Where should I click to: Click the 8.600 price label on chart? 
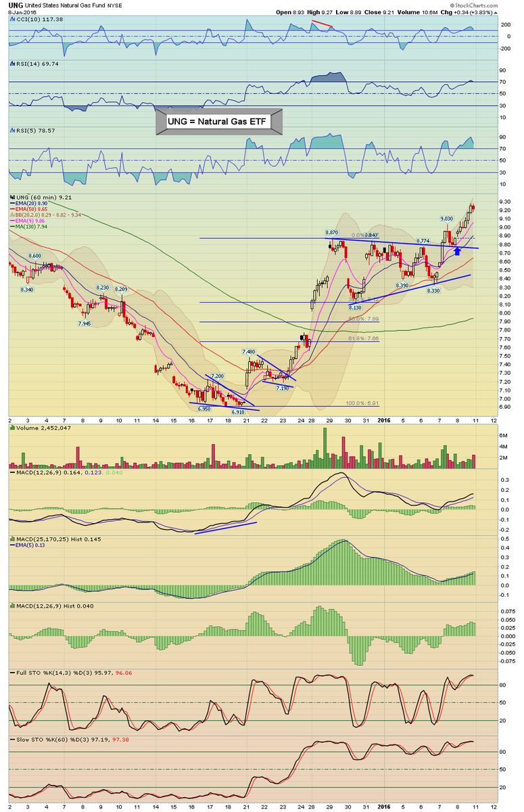tap(35, 256)
